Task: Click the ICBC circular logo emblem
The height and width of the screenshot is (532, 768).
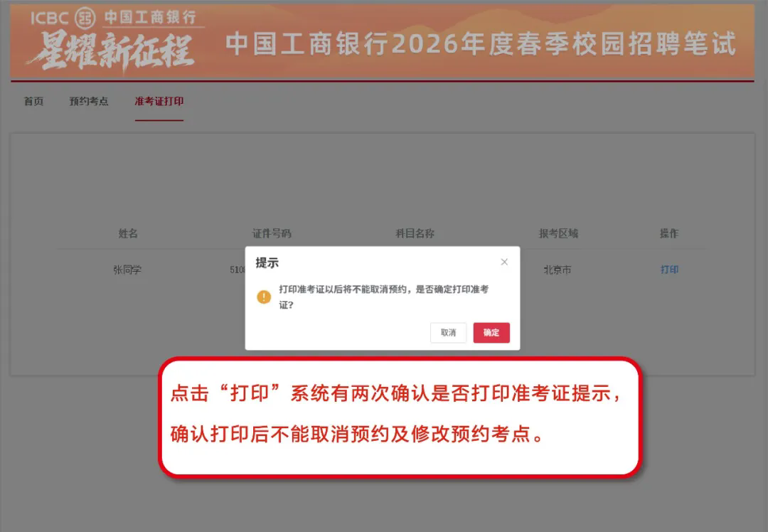Action: point(85,18)
